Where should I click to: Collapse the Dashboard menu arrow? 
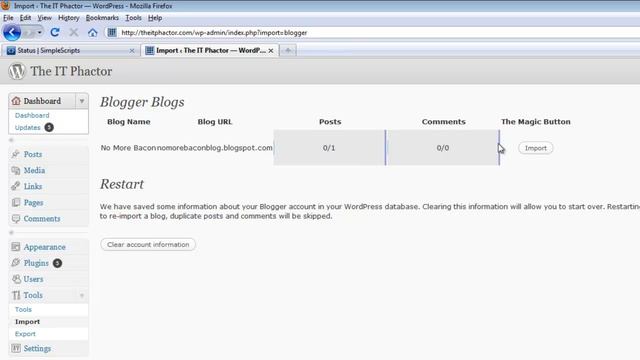coord(82,101)
